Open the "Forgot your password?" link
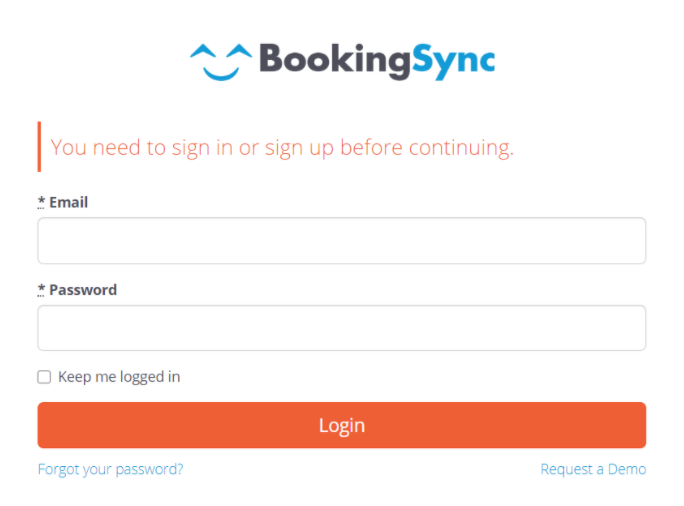This screenshot has height=506, width=684. point(110,469)
